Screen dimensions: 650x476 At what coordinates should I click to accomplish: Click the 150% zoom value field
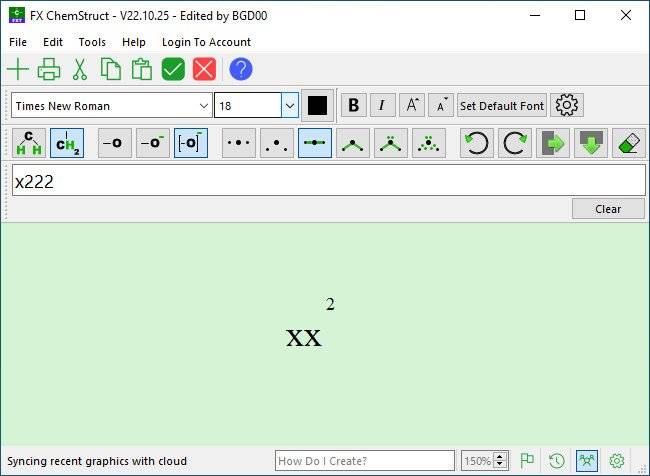tap(478, 461)
